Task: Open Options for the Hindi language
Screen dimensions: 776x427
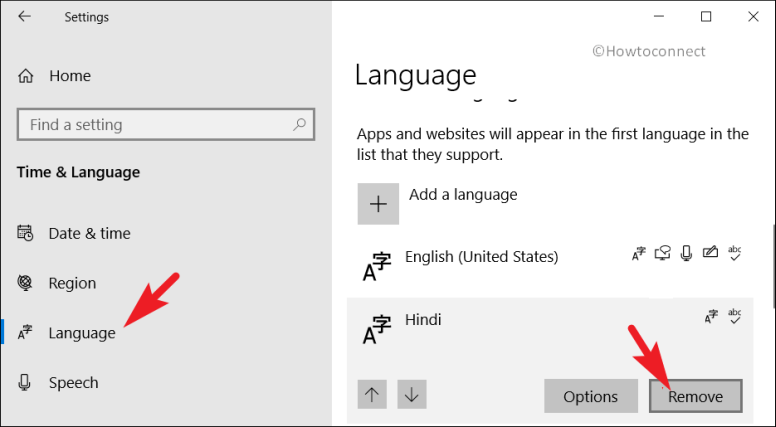Action: coord(590,396)
